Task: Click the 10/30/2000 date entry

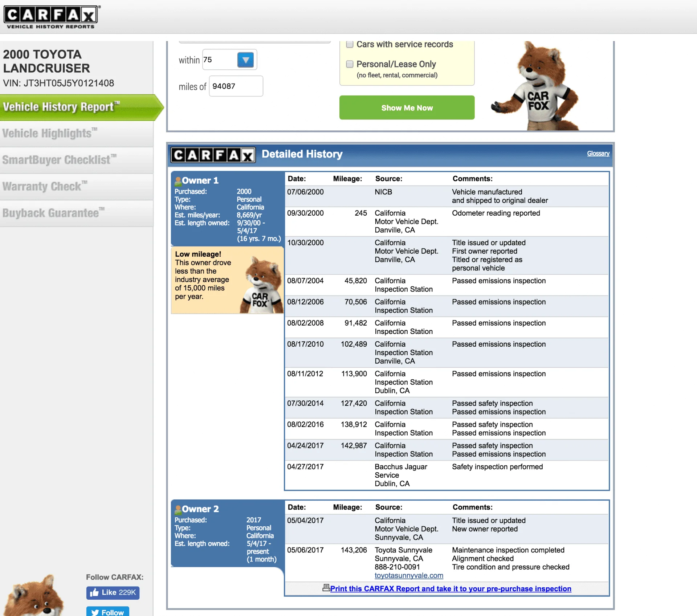Action: point(305,243)
